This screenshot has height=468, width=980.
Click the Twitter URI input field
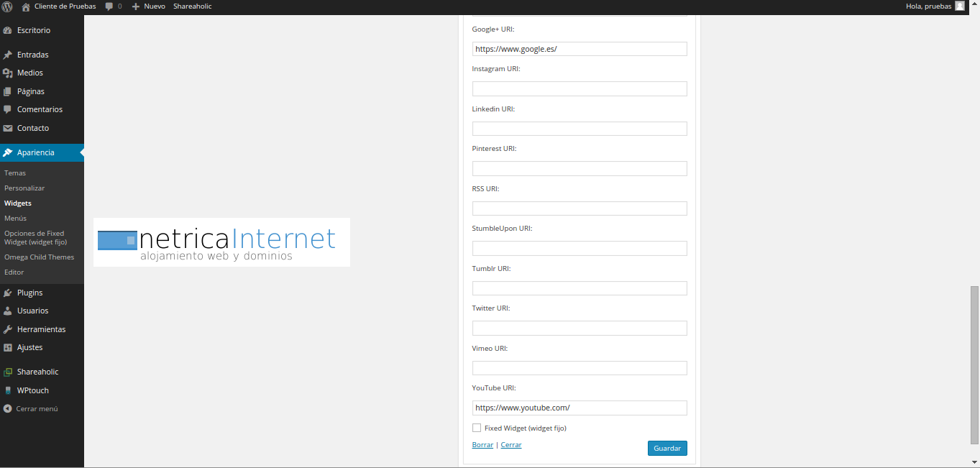tap(580, 328)
